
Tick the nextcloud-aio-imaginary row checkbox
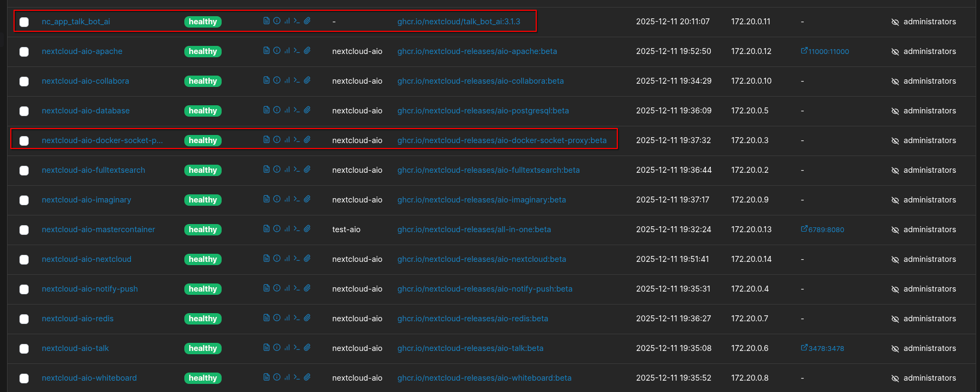point(24,200)
